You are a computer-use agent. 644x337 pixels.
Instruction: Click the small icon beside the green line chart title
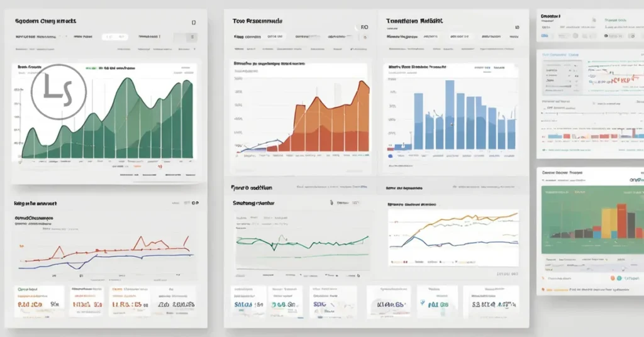(331, 202)
